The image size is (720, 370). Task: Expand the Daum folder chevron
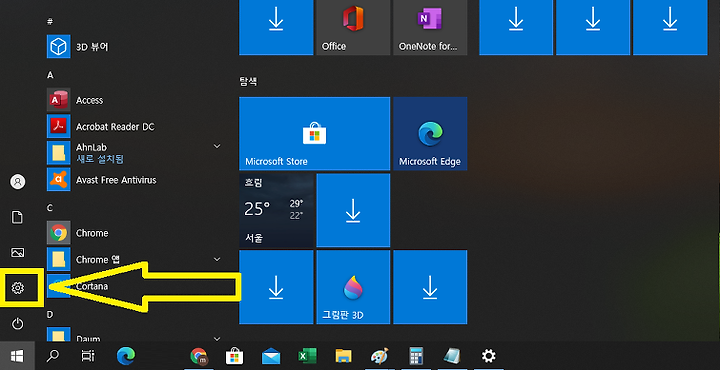217,339
